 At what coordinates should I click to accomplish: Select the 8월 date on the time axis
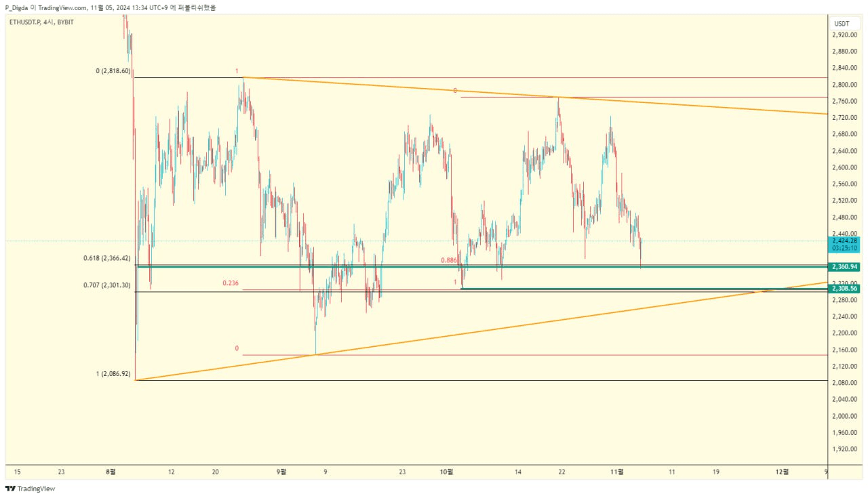[111, 472]
